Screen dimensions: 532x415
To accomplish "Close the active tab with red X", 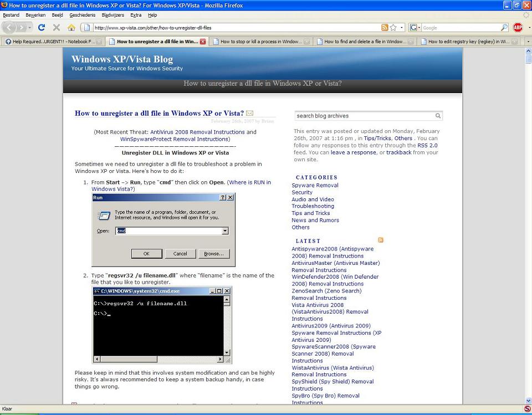I will coord(203,42).
